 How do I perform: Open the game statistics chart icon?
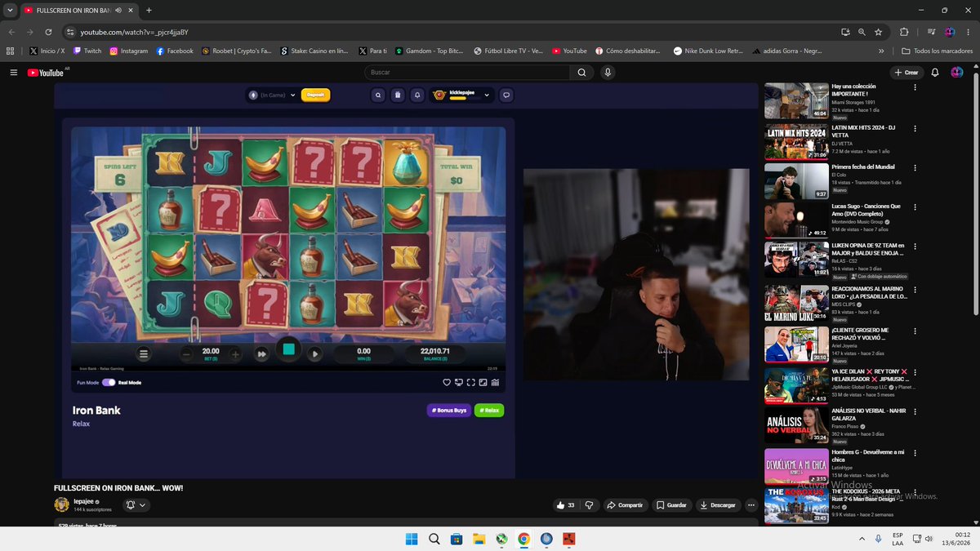click(x=496, y=382)
